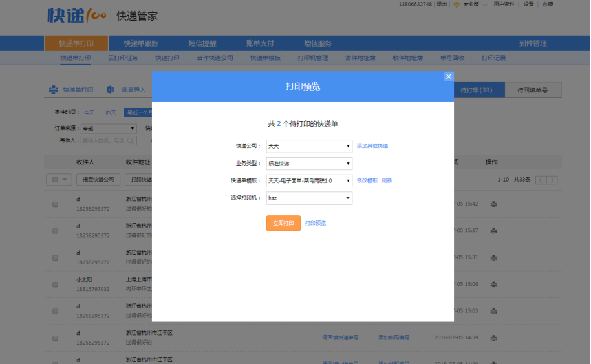Click the print icon for the 14:59 order
The width and height of the screenshot is (591, 364).
493,337
